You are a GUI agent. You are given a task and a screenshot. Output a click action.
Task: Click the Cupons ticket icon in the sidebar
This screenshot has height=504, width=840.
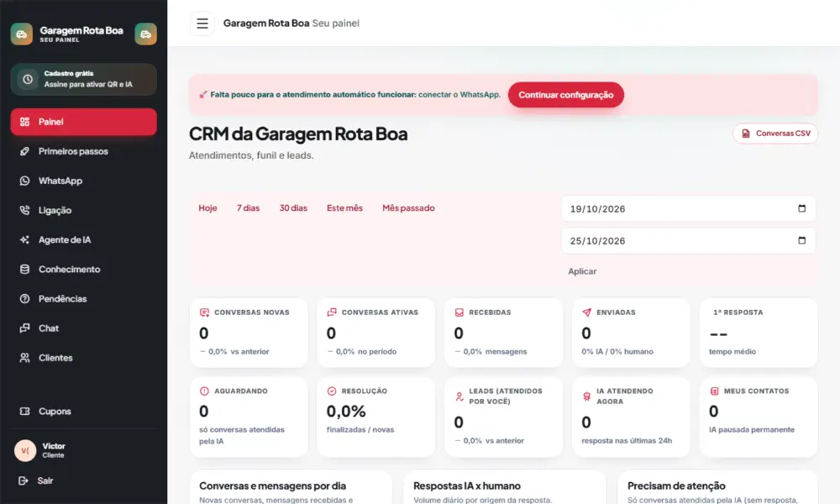(24, 412)
